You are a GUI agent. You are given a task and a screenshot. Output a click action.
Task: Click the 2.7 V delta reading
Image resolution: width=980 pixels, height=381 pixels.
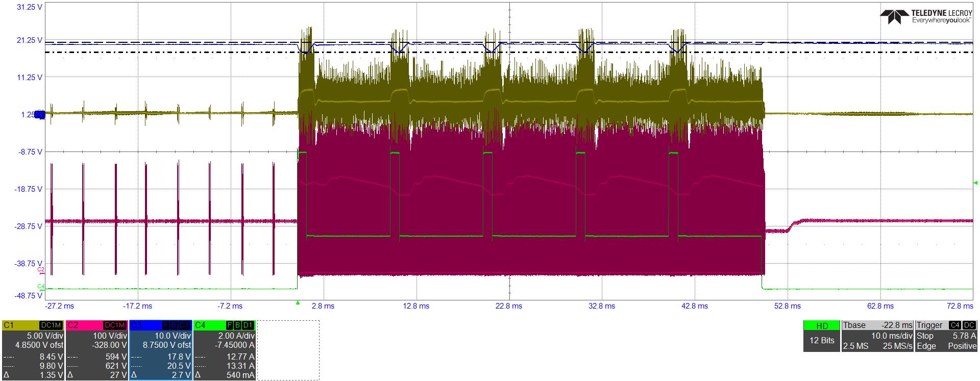pos(181,375)
